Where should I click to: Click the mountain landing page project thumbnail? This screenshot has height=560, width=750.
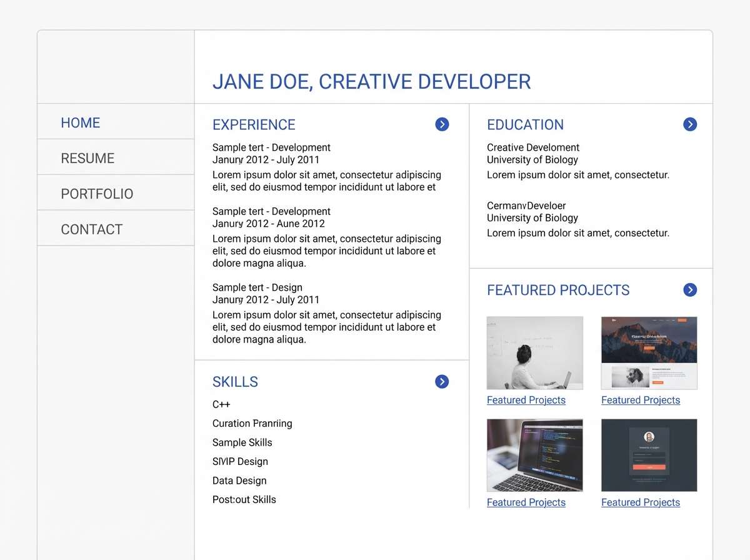coord(649,352)
